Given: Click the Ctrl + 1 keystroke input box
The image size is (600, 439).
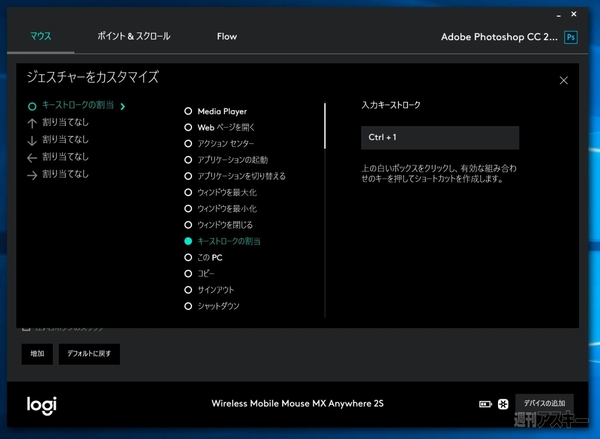Looking at the screenshot, I should (x=440, y=137).
